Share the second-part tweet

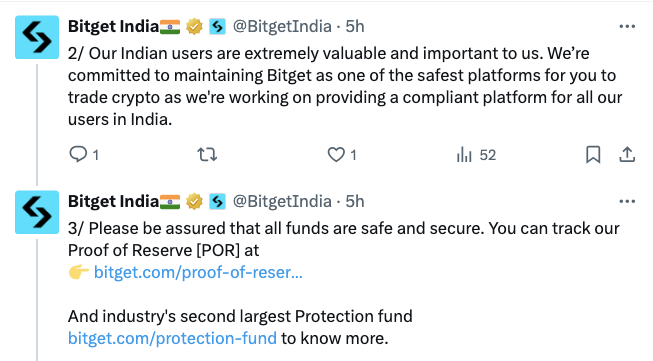627,154
